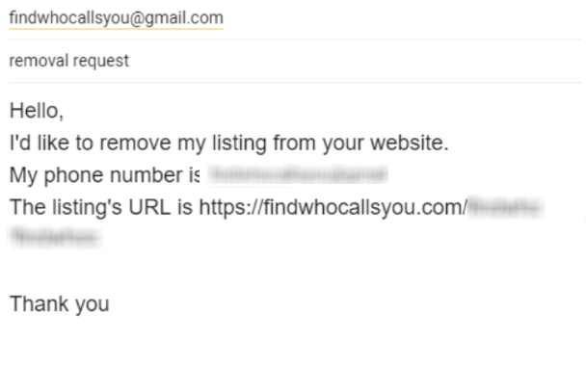This screenshot has height=392, width=586.
Task: Click the blurred path after findwhocallsyou.com/
Action: pos(504,208)
